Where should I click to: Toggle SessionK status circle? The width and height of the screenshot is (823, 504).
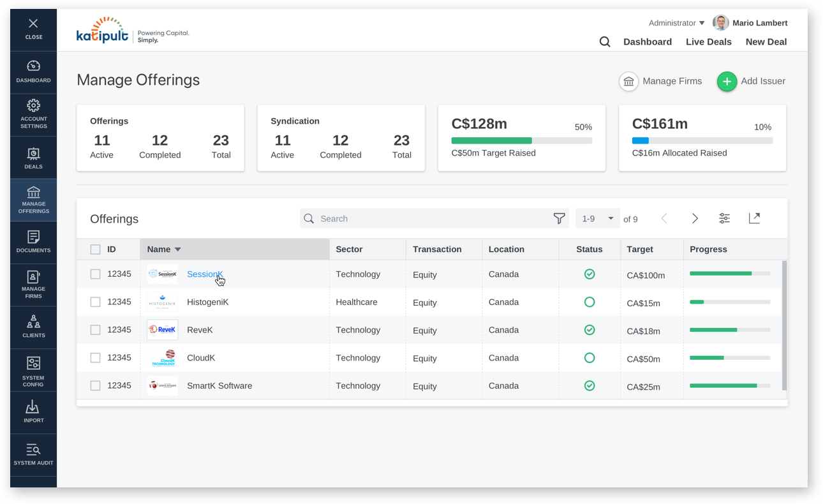click(589, 274)
